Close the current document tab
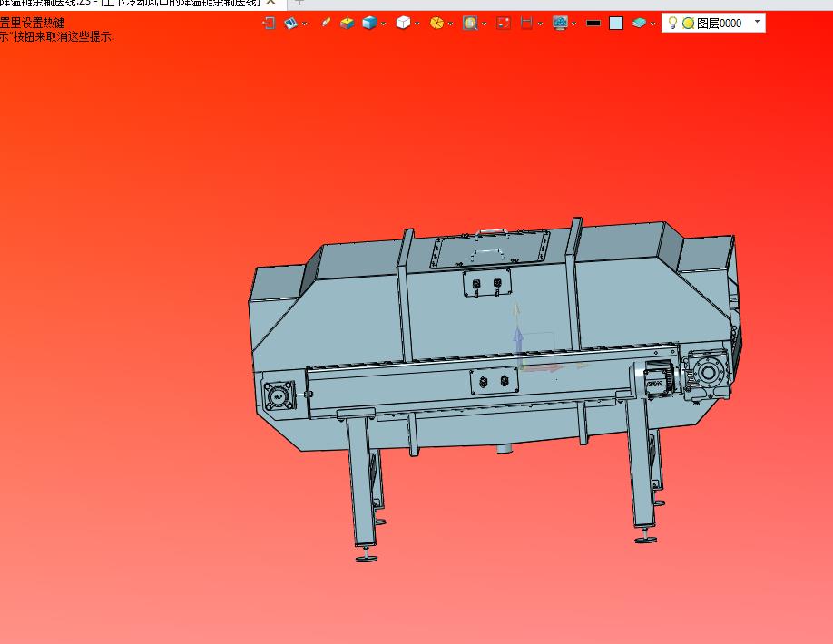Viewport: 833px width, 644px height. pos(270,3)
